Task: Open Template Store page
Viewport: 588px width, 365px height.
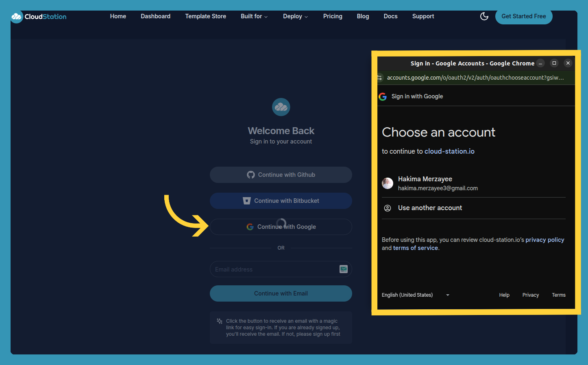Action: [x=205, y=16]
